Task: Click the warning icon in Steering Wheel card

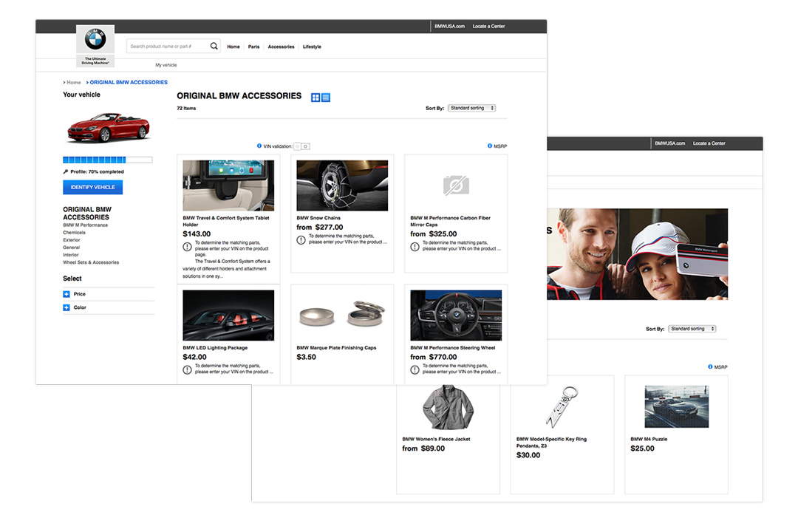Action: coord(415,370)
